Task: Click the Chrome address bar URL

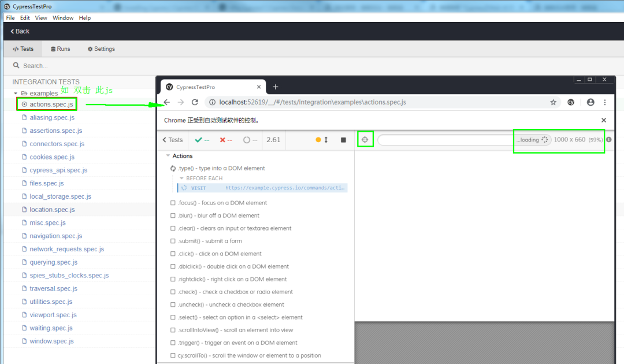Action: point(313,102)
